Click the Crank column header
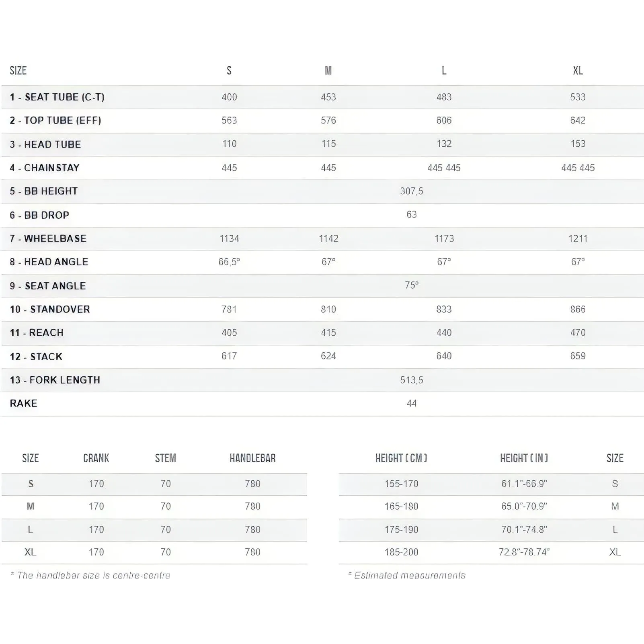The height and width of the screenshot is (644, 644). [x=96, y=458]
